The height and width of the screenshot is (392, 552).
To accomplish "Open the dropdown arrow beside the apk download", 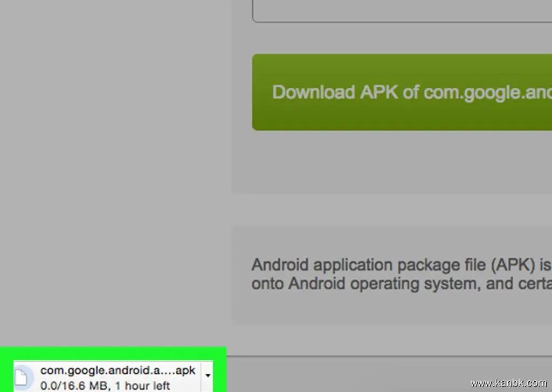I will point(208,376).
